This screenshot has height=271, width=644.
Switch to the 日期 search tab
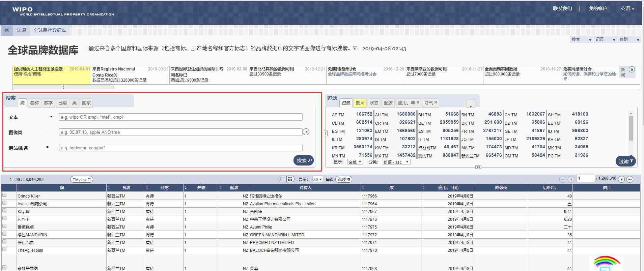tap(62, 103)
